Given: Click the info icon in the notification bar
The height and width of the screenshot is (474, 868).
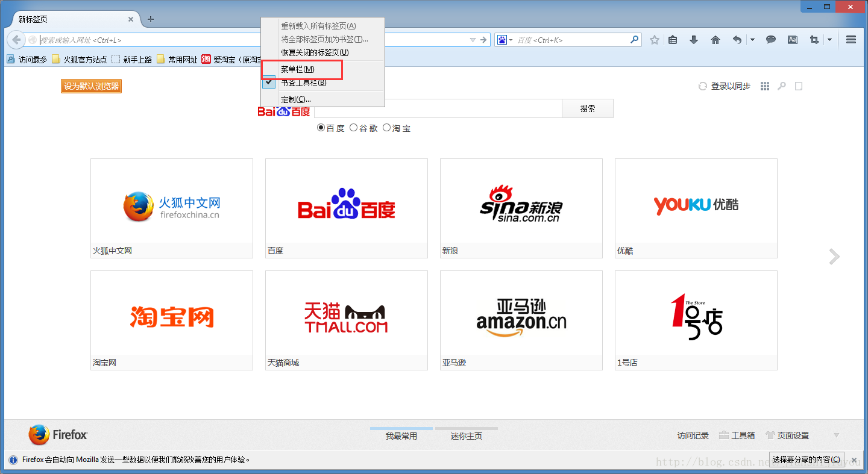Looking at the screenshot, I should tap(13, 460).
